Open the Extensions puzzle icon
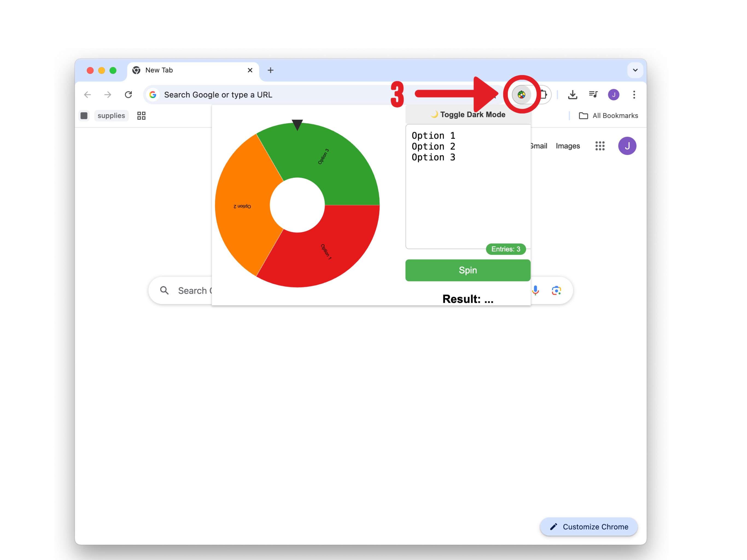This screenshot has height=560, width=747. tap(543, 95)
